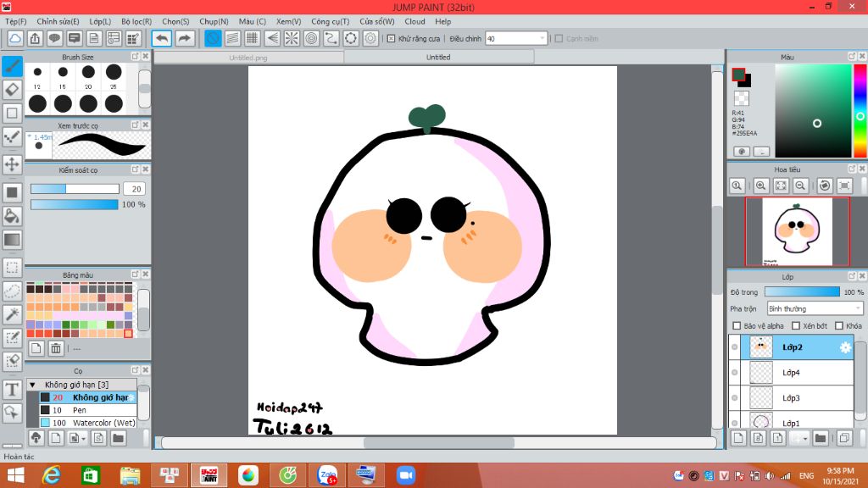Collapse the Không giới hạn brush group
The height and width of the screenshot is (488, 868).
pos(32,385)
